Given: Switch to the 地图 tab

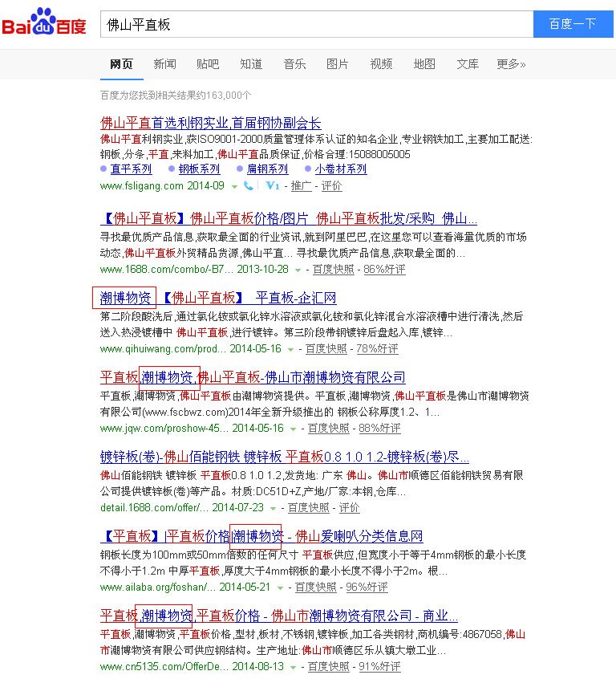Looking at the screenshot, I should pos(424,64).
